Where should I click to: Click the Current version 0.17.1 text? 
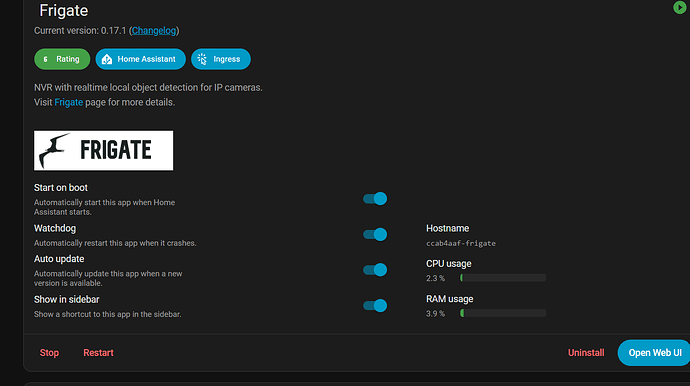[x=80, y=30]
